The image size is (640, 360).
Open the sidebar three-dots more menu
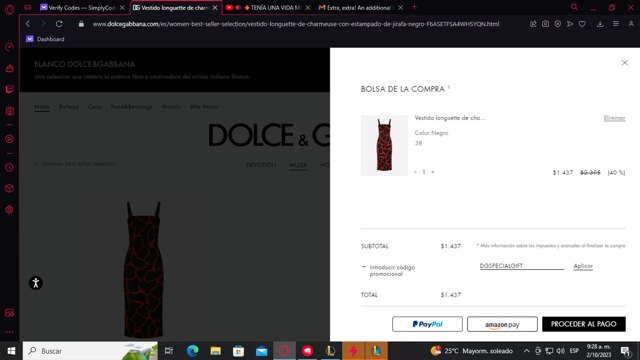[9, 332]
